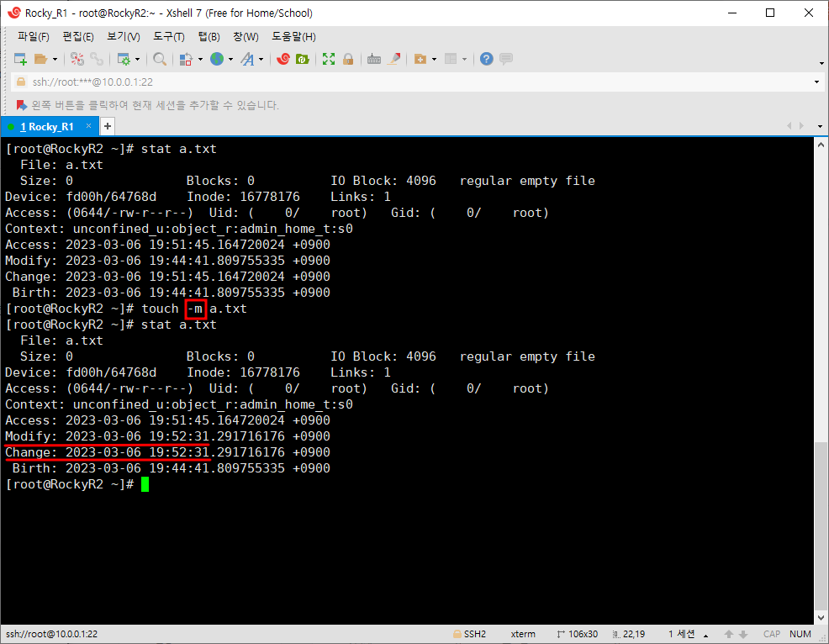Image resolution: width=829 pixels, height=644 pixels.
Task: Click the green Xftp file transfer icon
Action: [x=303, y=59]
